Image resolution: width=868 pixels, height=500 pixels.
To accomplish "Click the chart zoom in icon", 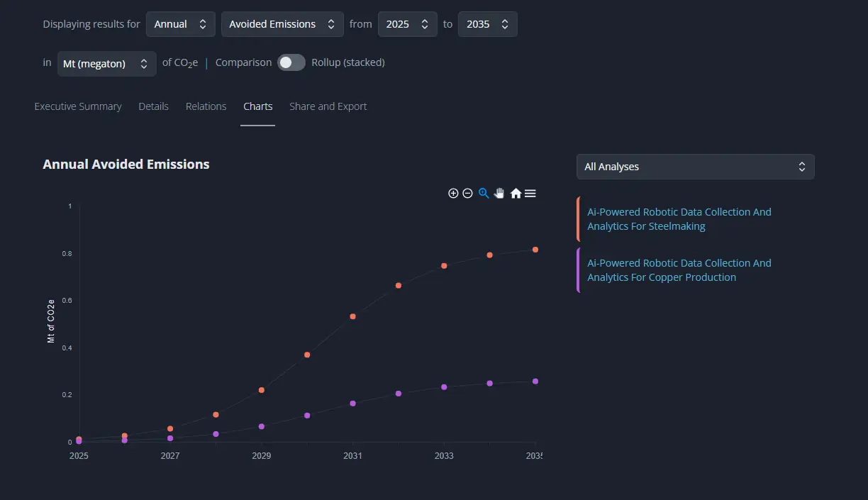I will tap(453, 193).
